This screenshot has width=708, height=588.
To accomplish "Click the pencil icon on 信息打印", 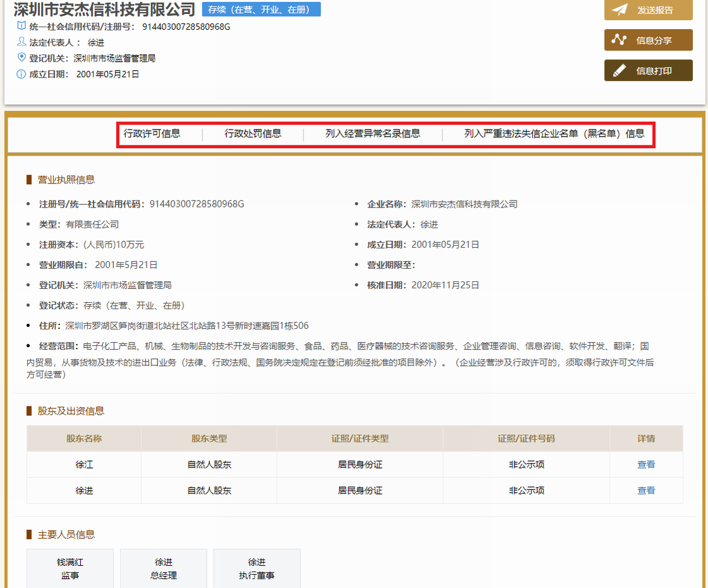I will 619,70.
